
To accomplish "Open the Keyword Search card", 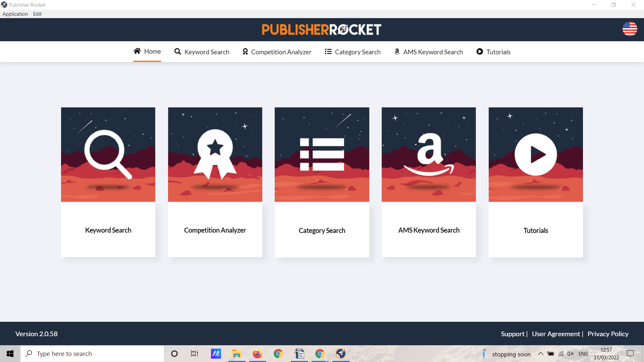I will 108,182.
